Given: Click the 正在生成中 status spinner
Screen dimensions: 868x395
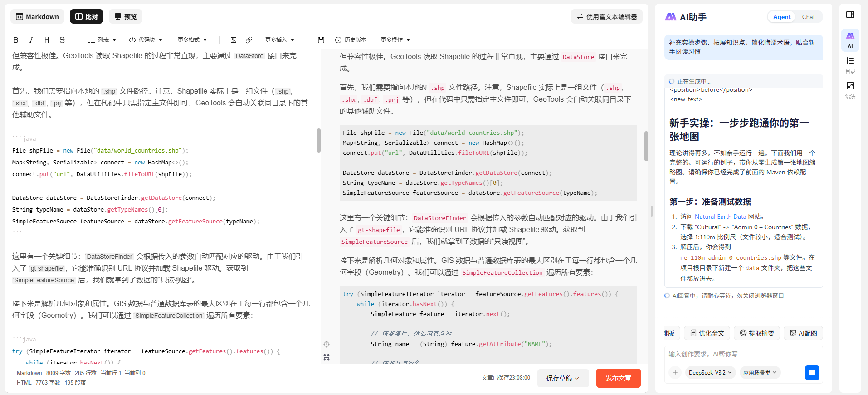Looking at the screenshot, I should click(672, 82).
